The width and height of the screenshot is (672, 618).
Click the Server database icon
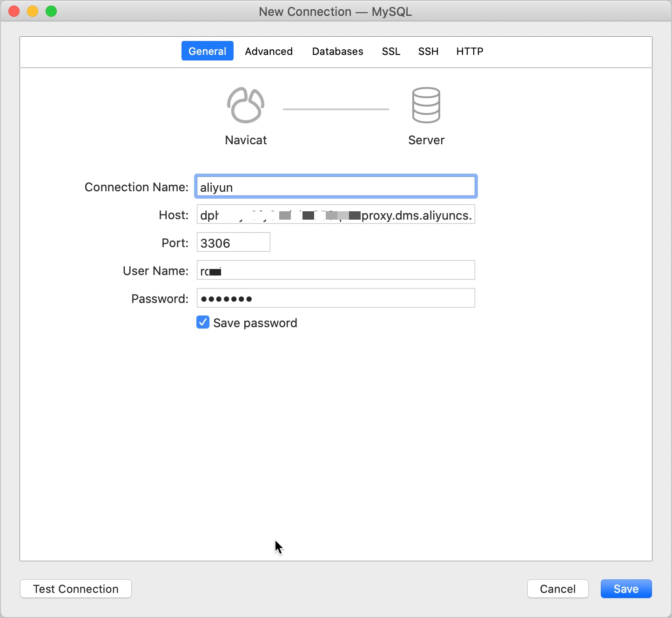point(426,105)
